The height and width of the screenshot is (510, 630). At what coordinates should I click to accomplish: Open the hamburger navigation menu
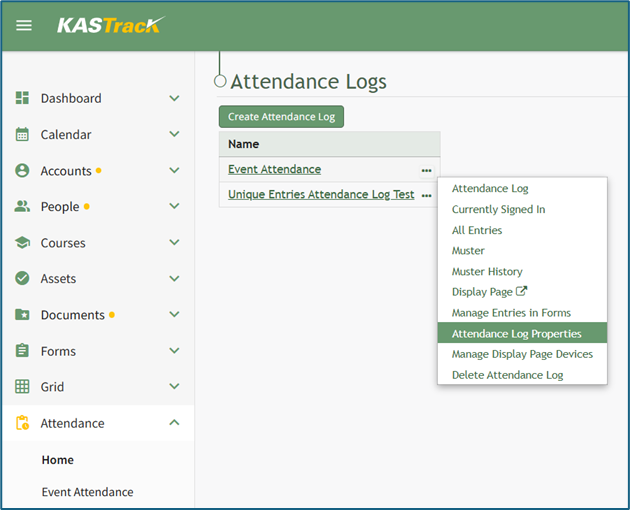point(24,25)
